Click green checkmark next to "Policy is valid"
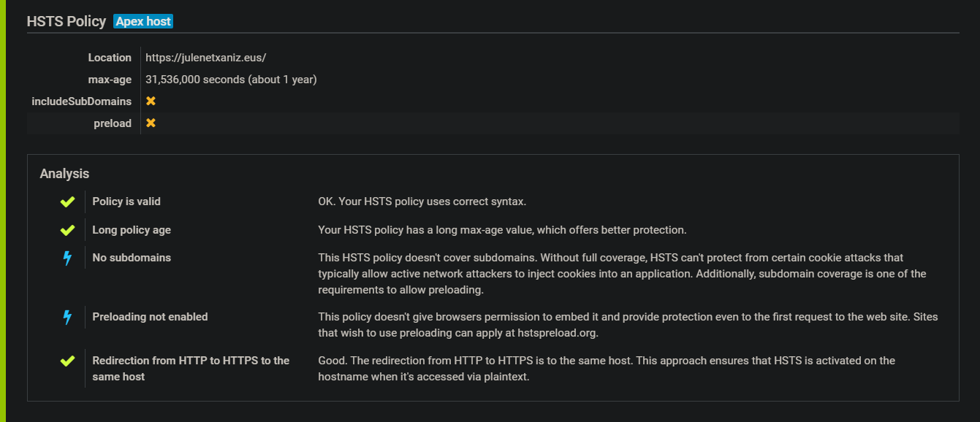 coord(66,201)
